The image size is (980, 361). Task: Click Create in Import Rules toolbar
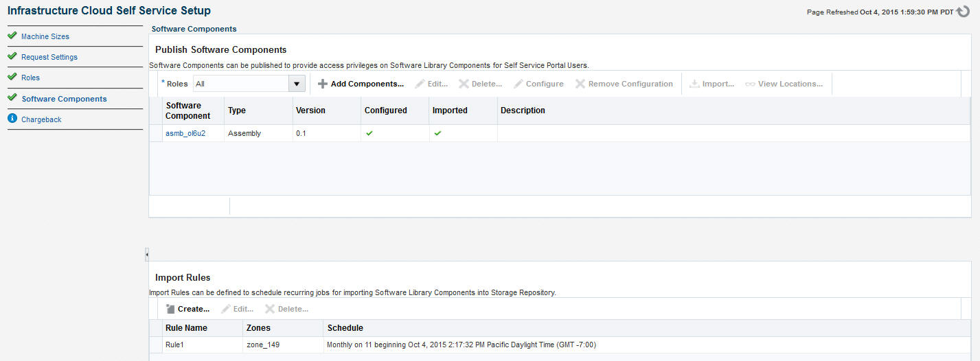pyautogui.click(x=187, y=309)
